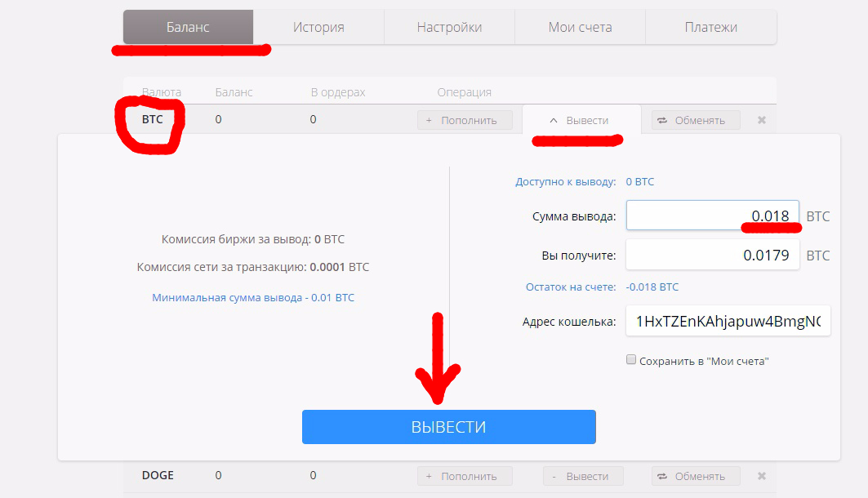This screenshot has width=868, height=498.
Task: Focus the Сумма вывода input field
Action: pos(713,216)
